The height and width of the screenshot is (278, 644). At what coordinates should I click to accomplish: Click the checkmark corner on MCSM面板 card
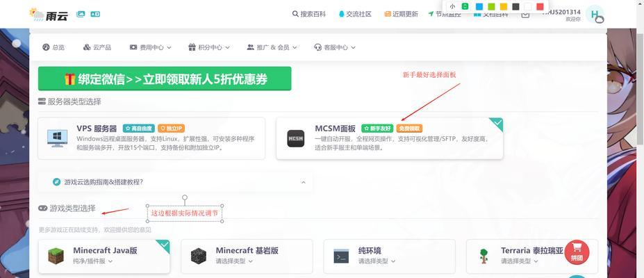point(497,123)
